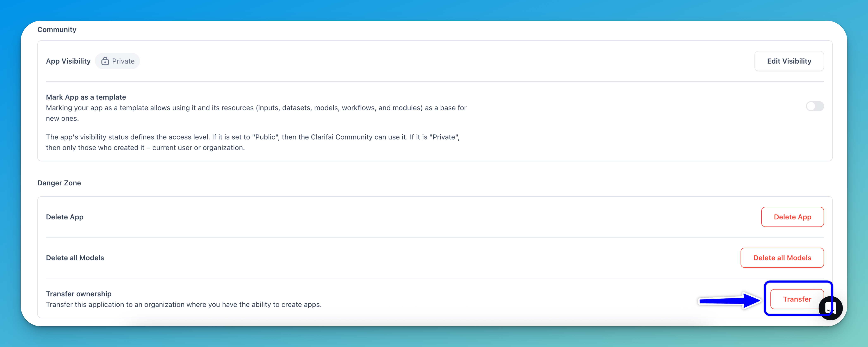Click the Mark App as a template title

coord(86,97)
